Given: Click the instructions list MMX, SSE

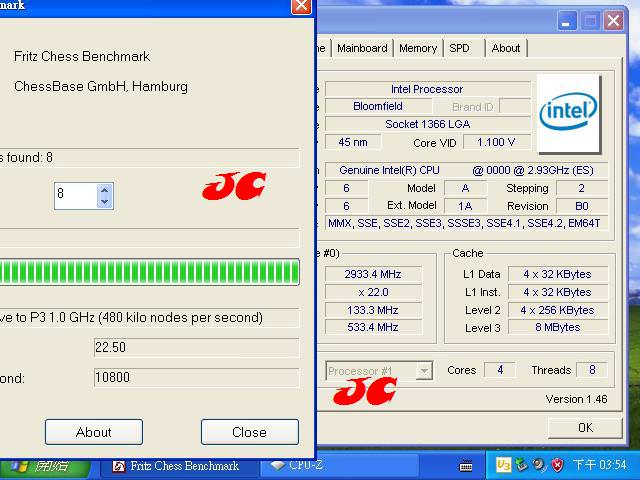Looking at the screenshot, I should pyautogui.click(x=466, y=223).
